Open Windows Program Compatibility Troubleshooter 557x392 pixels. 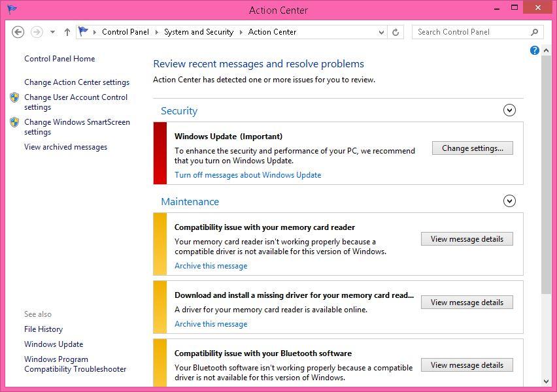click(75, 364)
